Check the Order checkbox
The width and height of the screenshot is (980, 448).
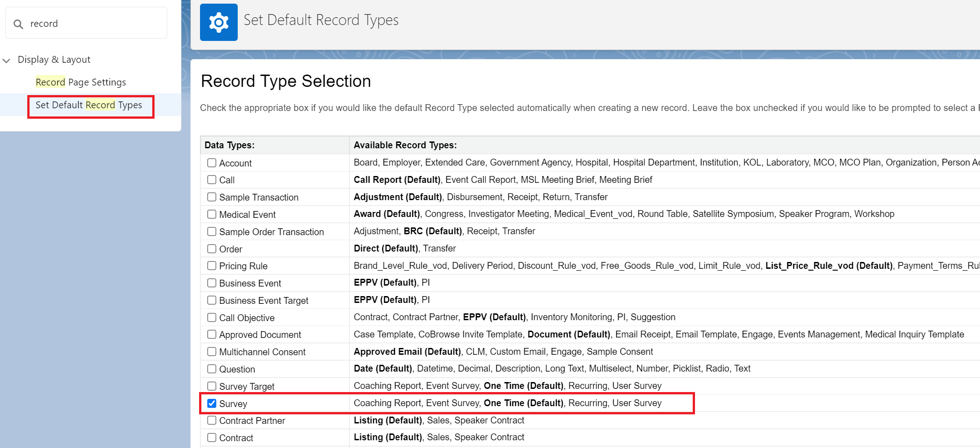tap(212, 249)
